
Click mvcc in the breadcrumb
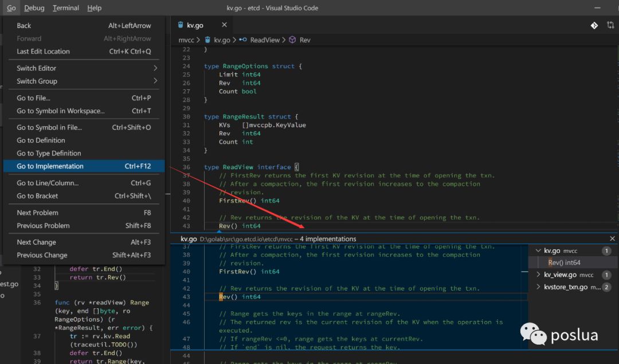[x=186, y=40]
